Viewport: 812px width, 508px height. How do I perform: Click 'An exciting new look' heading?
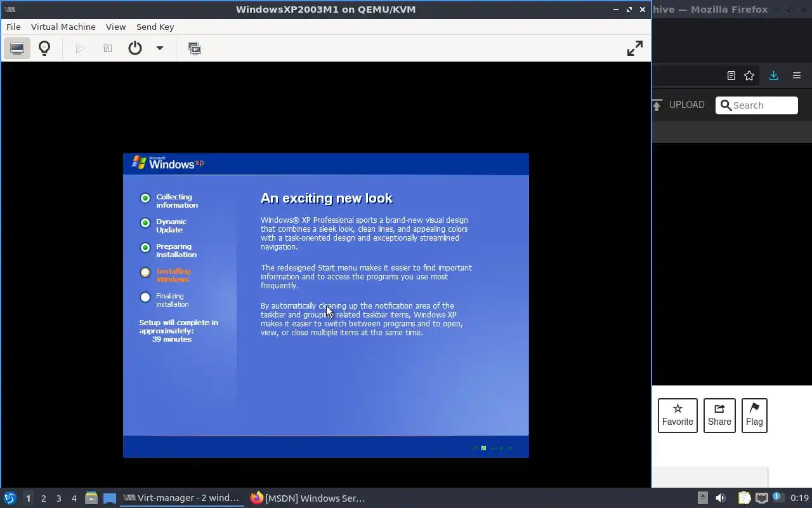coord(327,198)
